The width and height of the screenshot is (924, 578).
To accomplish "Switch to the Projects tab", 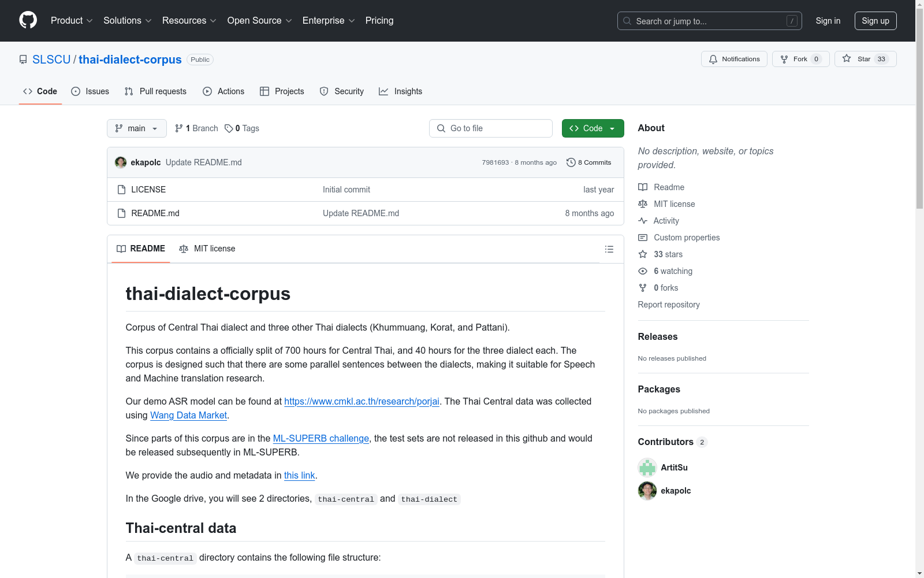I will tap(282, 91).
